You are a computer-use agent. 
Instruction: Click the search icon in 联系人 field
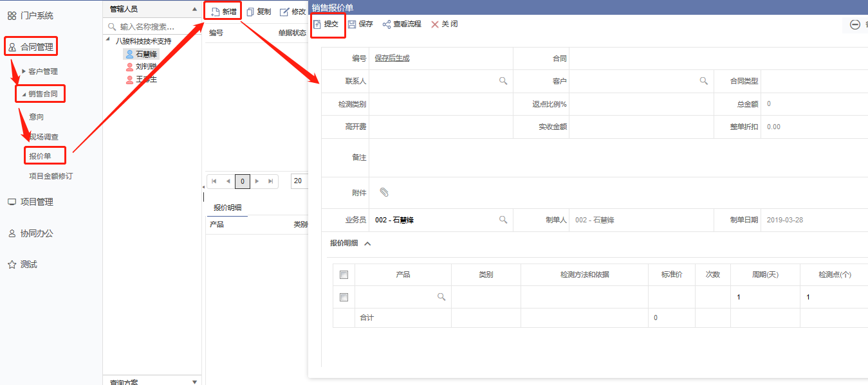(x=503, y=81)
